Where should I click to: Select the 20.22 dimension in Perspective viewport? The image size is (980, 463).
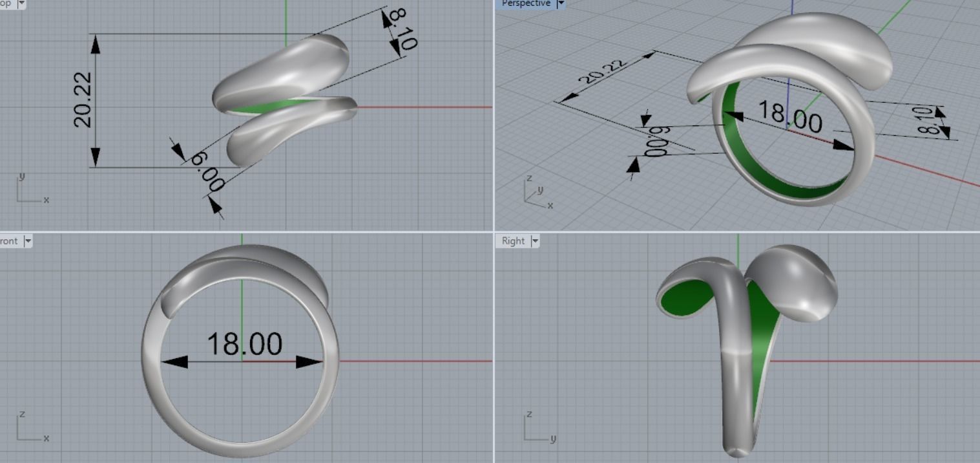point(603,72)
